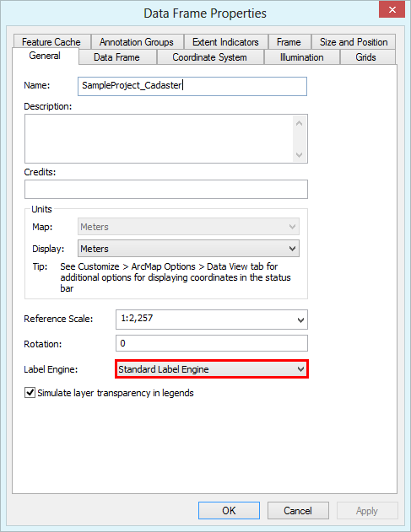Click the Description scrollbar down arrow
Screen dimensions: 411x532
300,155
